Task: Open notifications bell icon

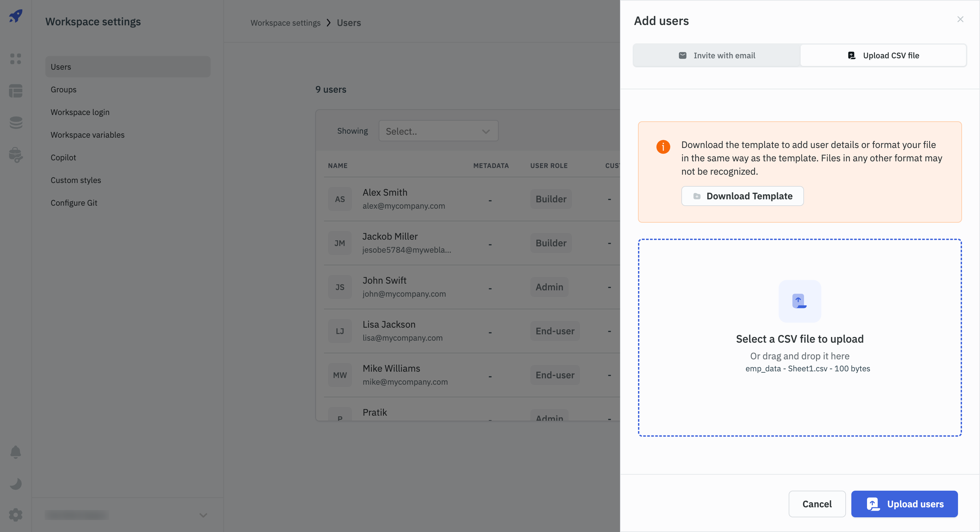Action: tap(16, 452)
